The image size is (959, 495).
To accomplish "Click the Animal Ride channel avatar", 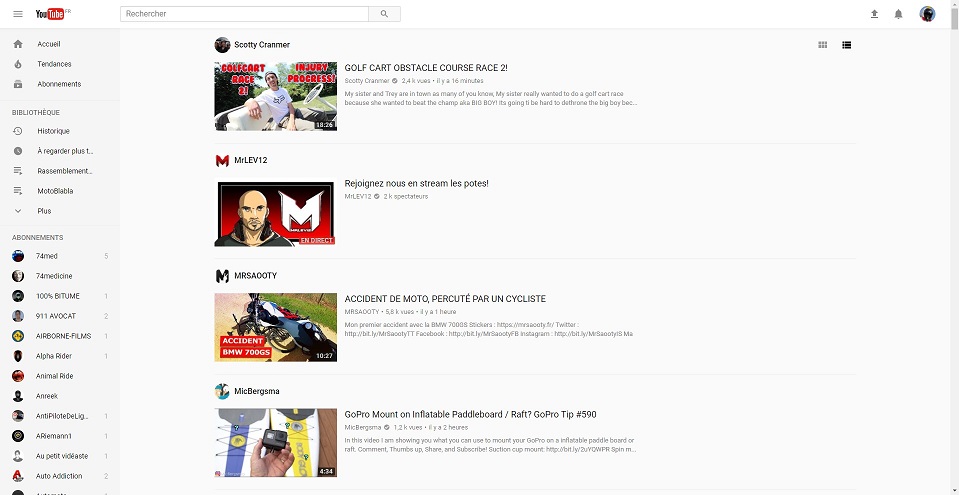I will point(18,376).
